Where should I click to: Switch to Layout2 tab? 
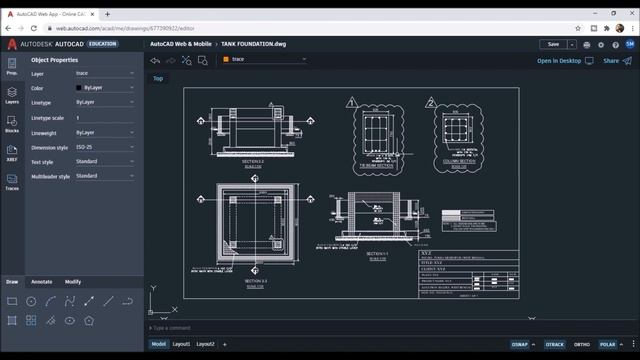205,344
